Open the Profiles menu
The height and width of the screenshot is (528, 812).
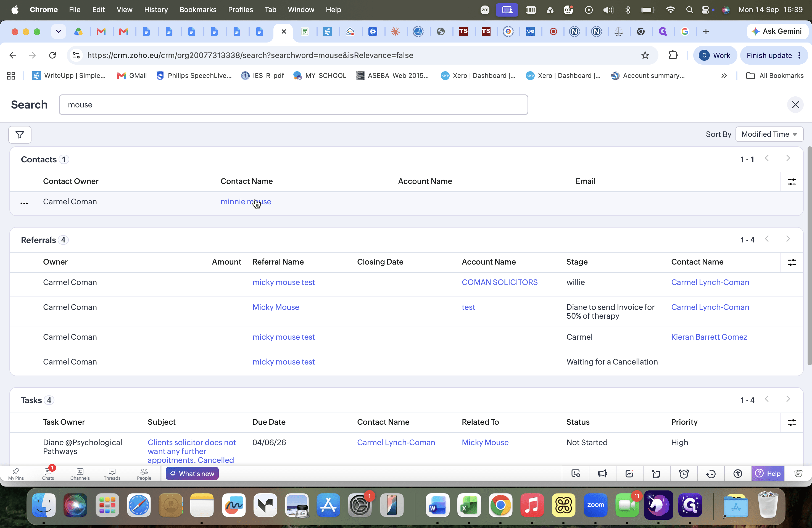click(241, 10)
